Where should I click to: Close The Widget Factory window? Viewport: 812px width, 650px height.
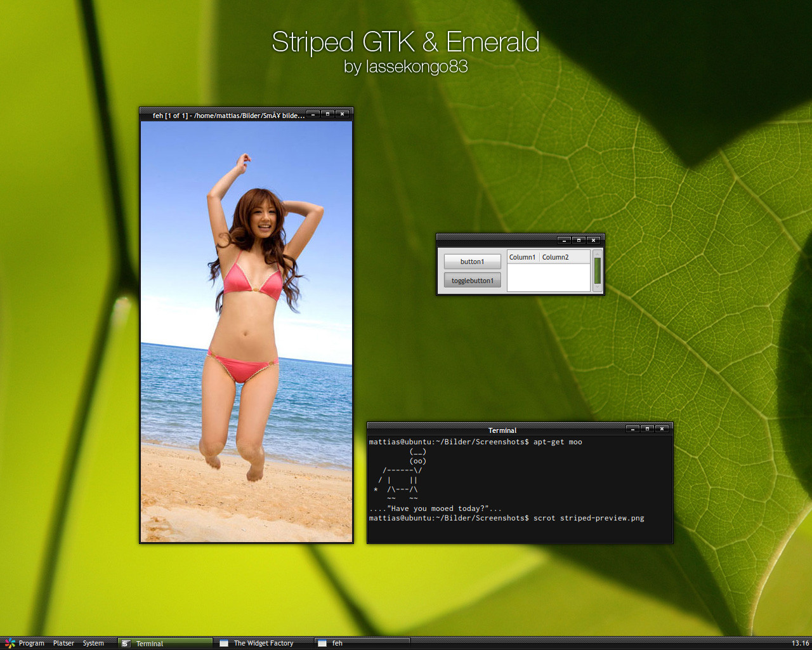[594, 240]
